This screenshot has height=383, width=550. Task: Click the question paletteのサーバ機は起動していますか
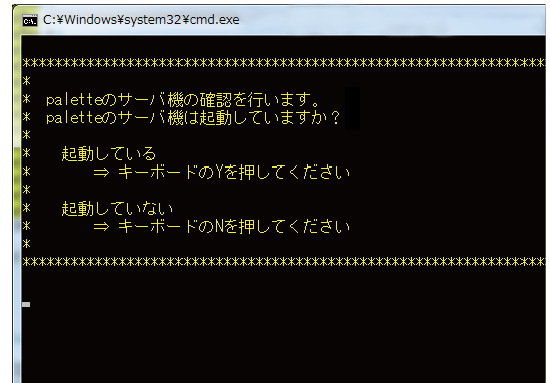tap(193, 117)
